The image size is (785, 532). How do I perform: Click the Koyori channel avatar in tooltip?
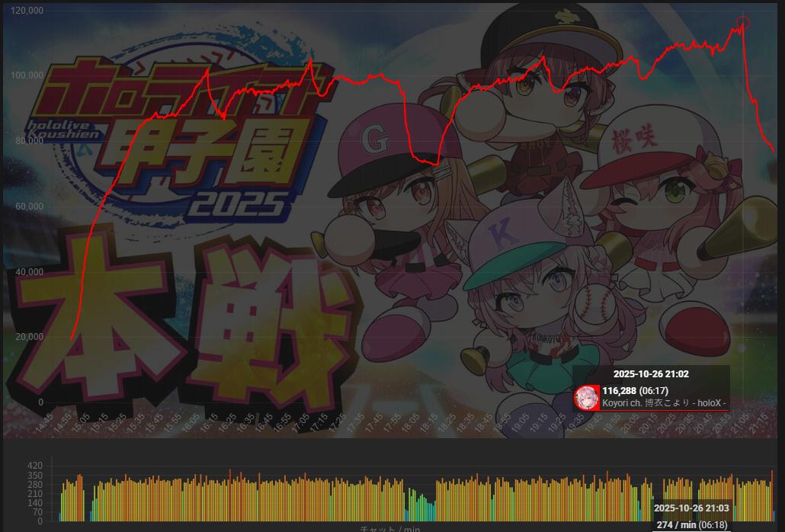point(586,398)
